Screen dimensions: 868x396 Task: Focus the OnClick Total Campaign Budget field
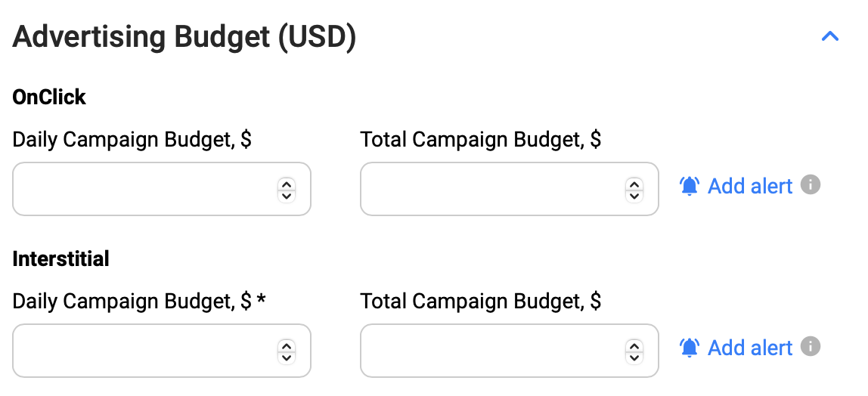(491, 189)
